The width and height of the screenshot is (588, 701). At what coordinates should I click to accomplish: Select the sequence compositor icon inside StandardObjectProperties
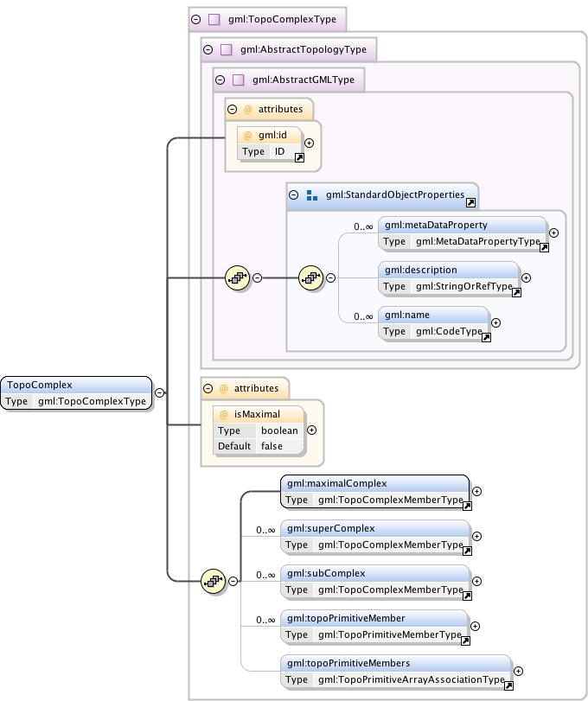(x=310, y=277)
